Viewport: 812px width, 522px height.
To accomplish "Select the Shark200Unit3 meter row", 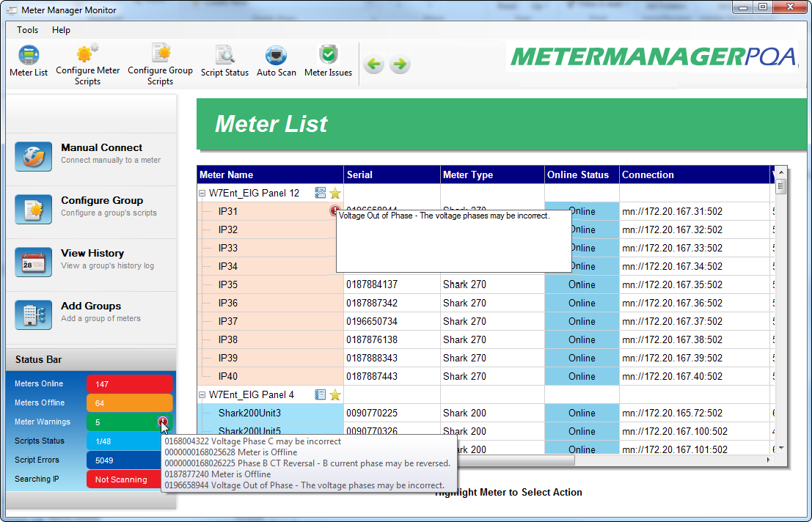I will tap(486, 413).
